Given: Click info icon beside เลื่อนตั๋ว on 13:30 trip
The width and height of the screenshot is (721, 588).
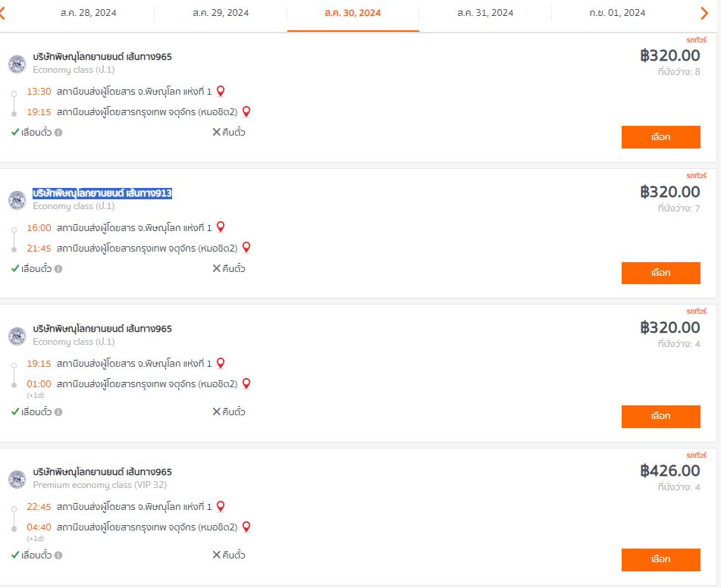Looking at the screenshot, I should (58, 133).
